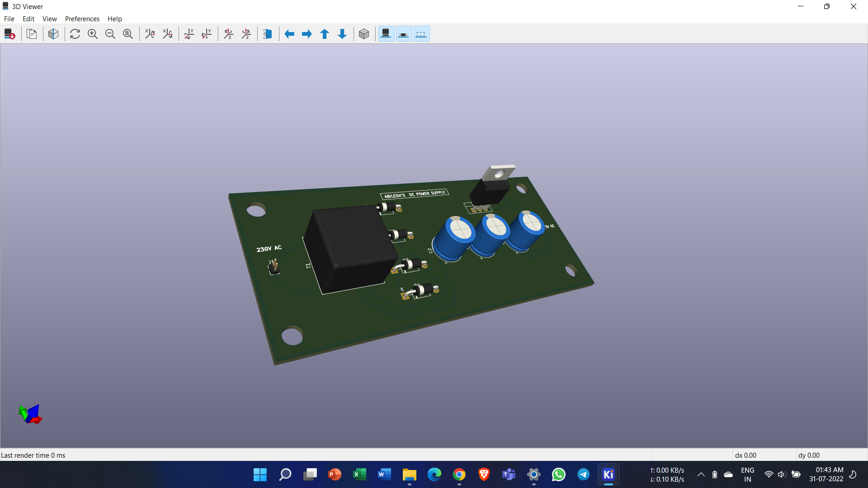
Task: Flip the board view
Action: click(268, 34)
